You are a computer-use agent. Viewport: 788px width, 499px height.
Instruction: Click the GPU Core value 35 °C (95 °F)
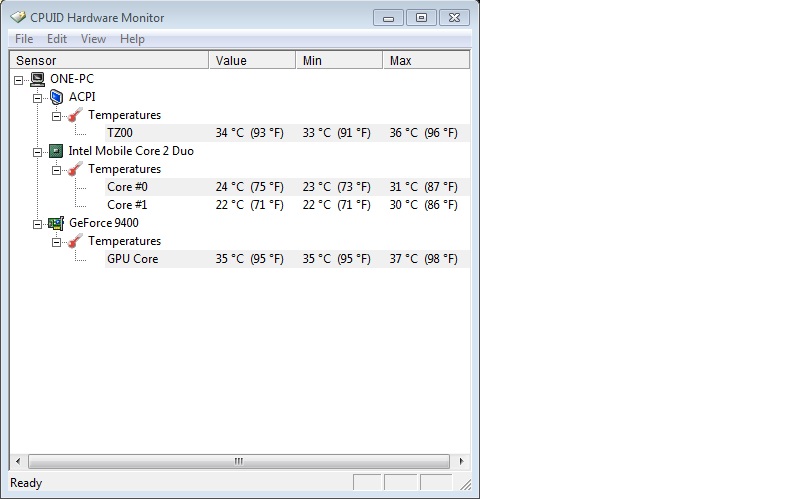tap(250, 259)
